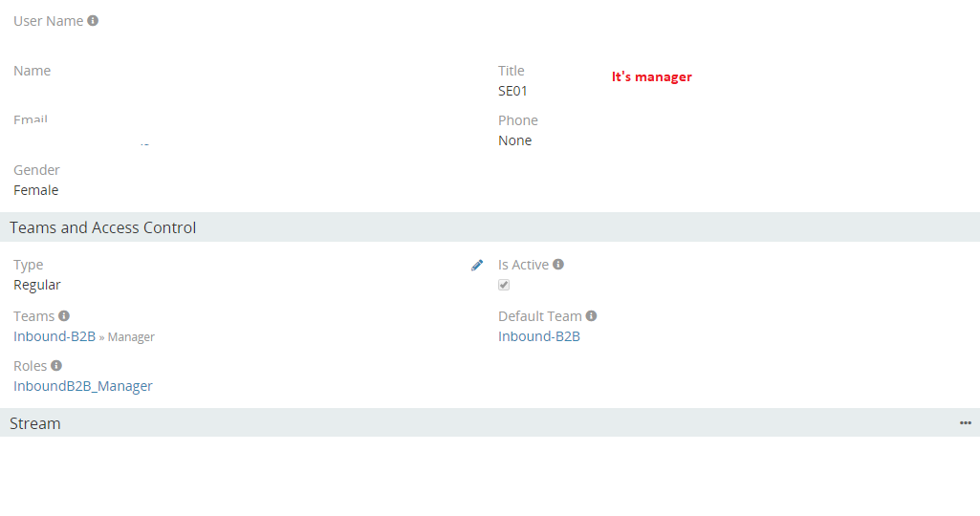
Task: Click the Phone value None
Action: 515,140
